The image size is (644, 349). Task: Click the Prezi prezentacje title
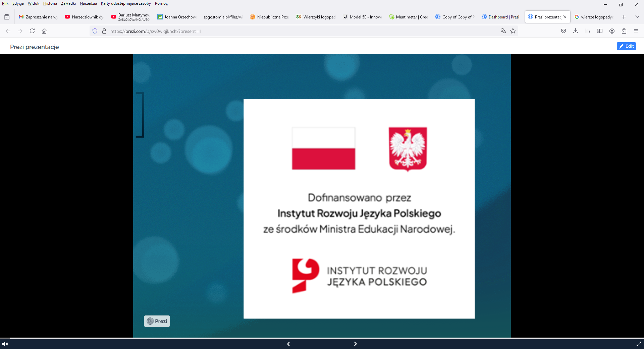click(x=35, y=47)
